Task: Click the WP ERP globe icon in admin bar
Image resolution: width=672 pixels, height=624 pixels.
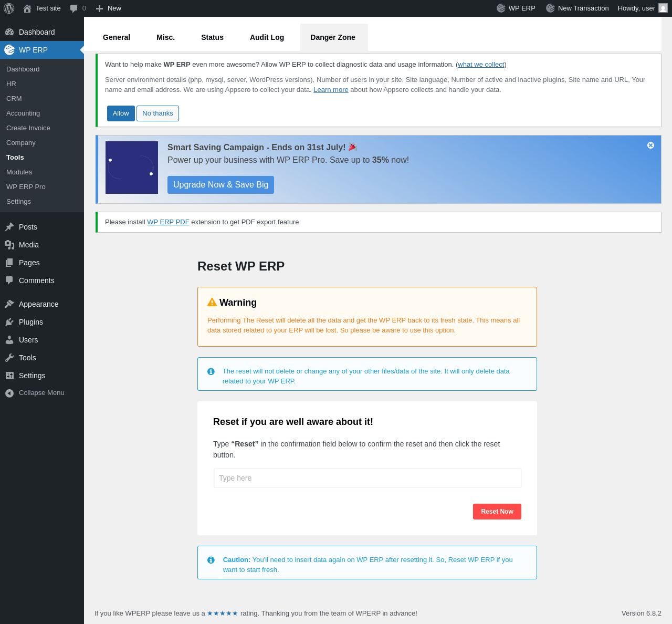Action: [x=501, y=8]
